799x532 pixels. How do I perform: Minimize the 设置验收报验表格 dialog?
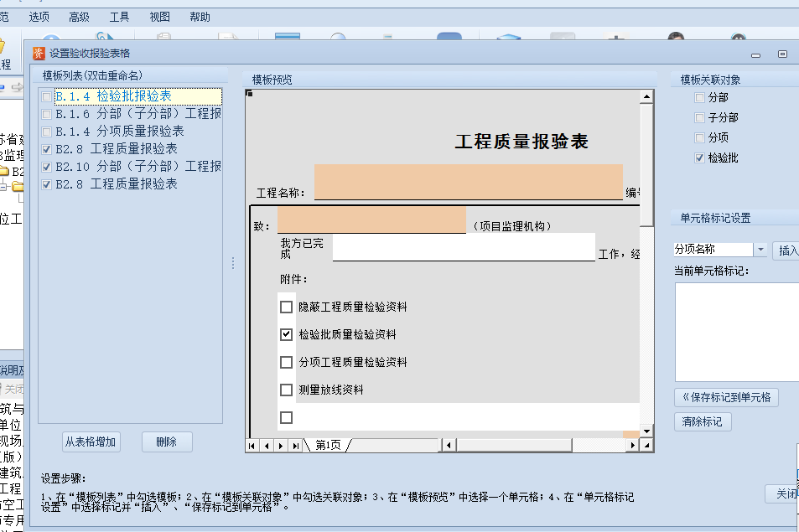pyautogui.click(x=755, y=54)
